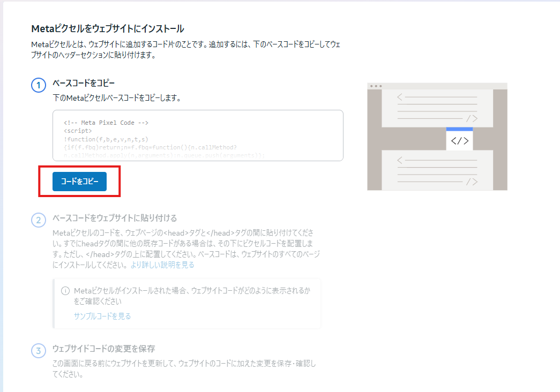Open the より詳しい説明を見る link

(162, 265)
